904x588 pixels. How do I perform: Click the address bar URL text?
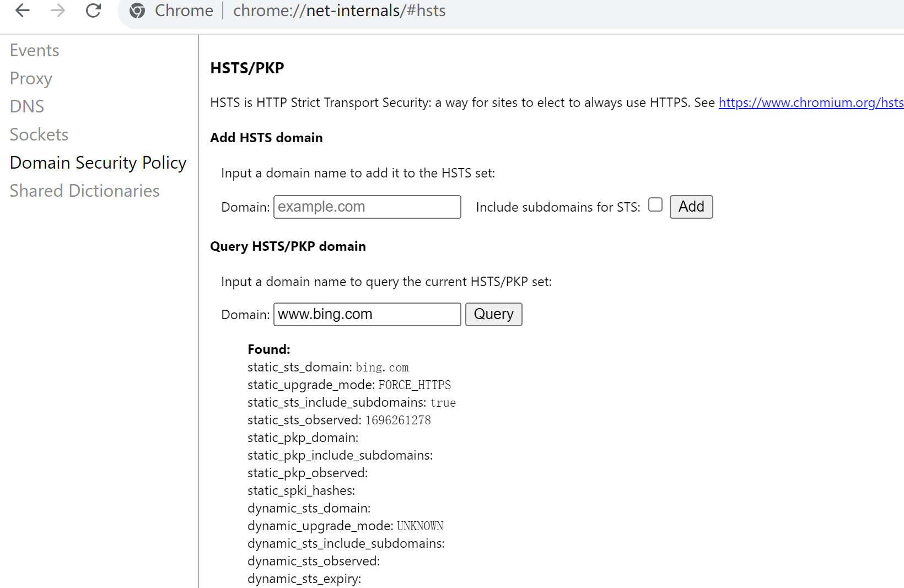coord(339,10)
